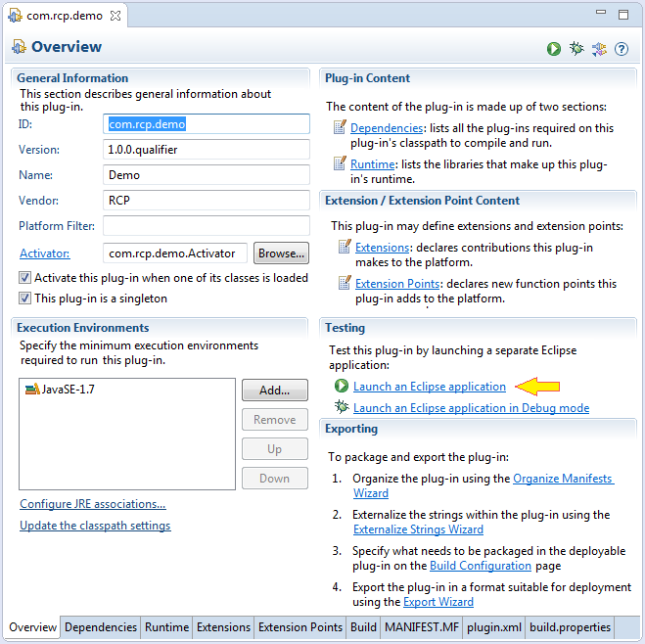
Task: Click Execution Environments section header
Action: [x=82, y=328]
